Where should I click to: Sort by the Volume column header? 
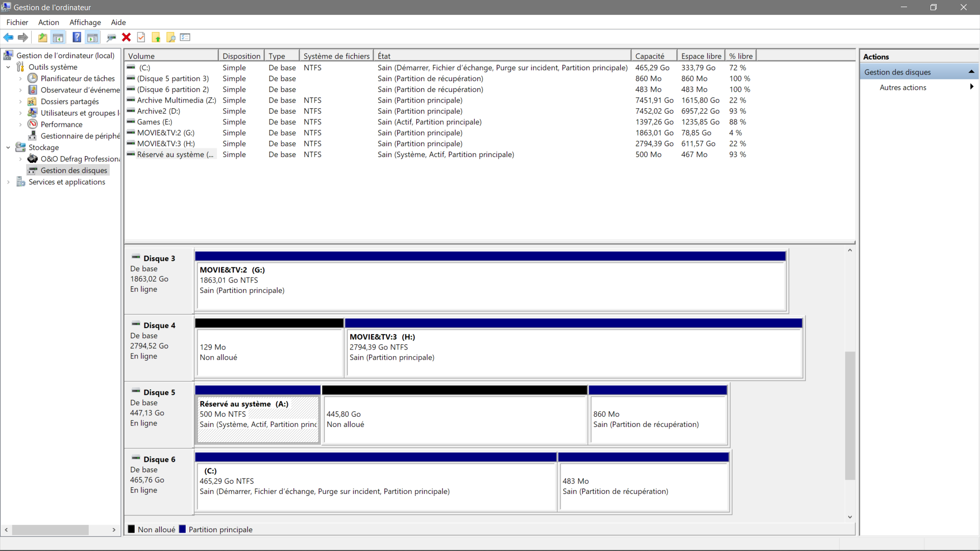click(x=171, y=56)
